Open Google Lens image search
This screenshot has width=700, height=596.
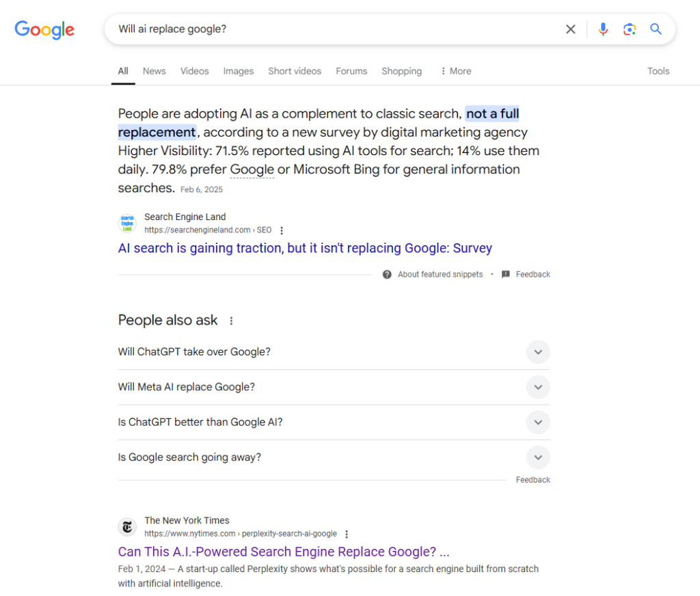coord(630,29)
